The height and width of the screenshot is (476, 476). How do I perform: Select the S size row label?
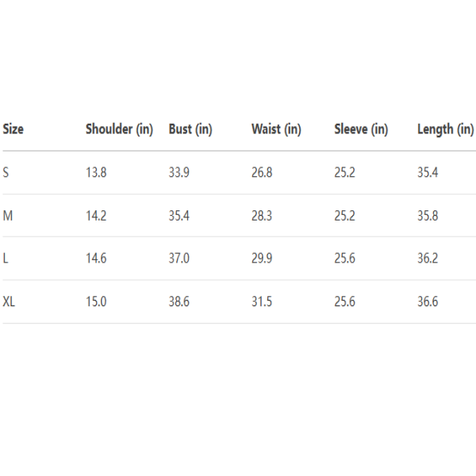coord(6,172)
